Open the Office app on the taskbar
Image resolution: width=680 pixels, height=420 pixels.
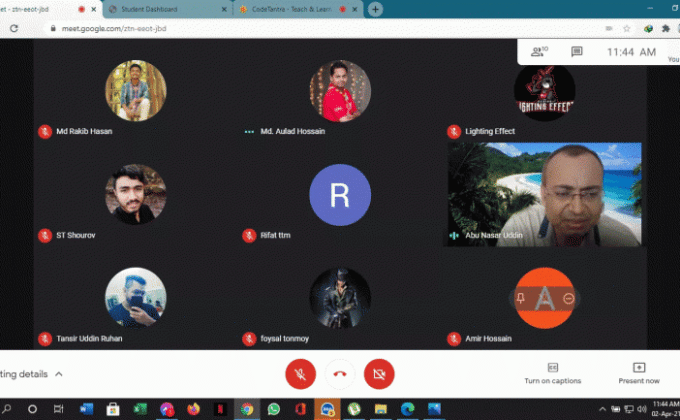(x=301, y=409)
